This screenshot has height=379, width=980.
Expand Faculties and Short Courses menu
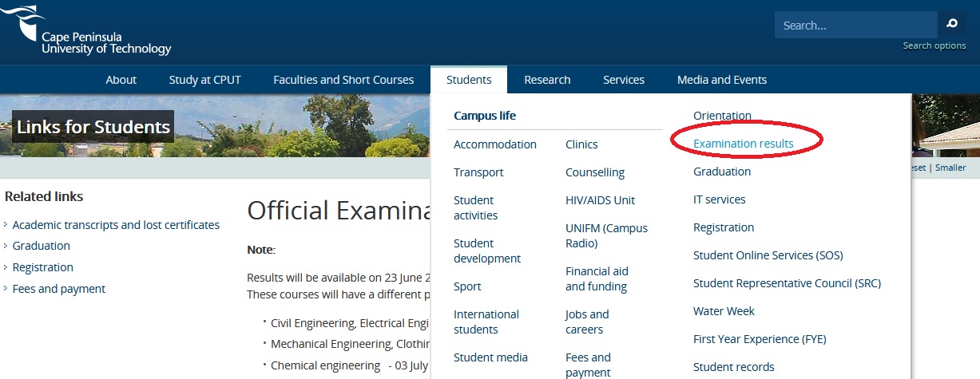343,80
